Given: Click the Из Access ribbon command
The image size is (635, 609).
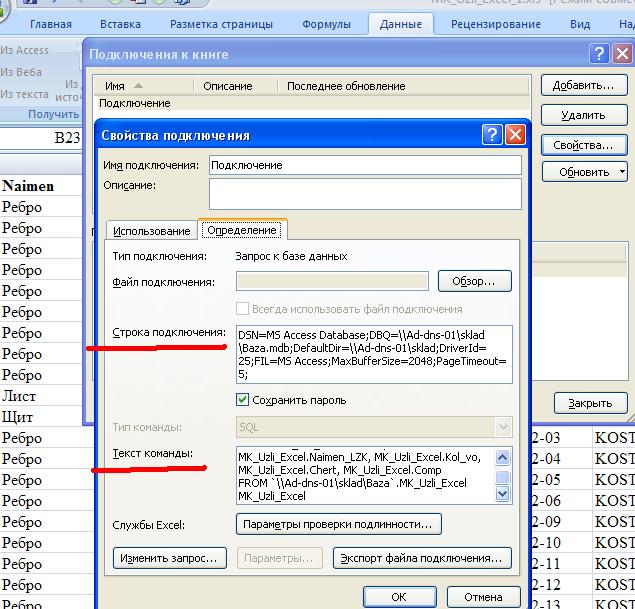Looking at the screenshot, I should click(24, 50).
